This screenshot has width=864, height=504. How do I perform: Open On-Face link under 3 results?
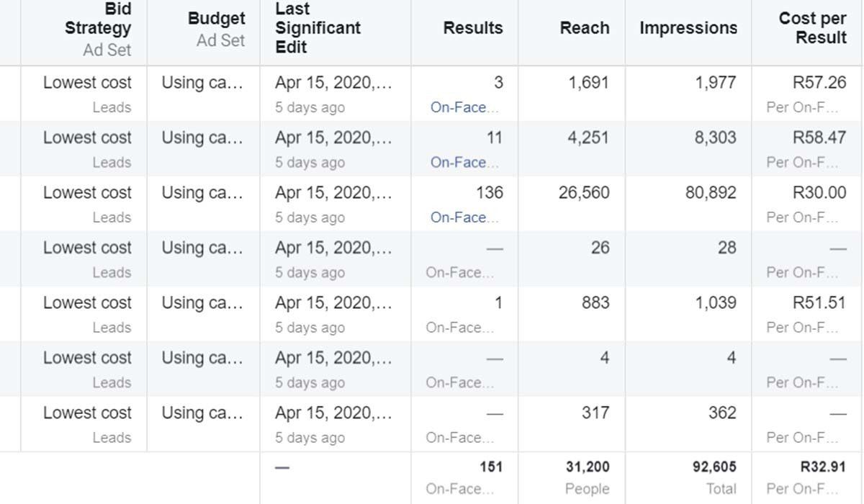(x=464, y=108)
